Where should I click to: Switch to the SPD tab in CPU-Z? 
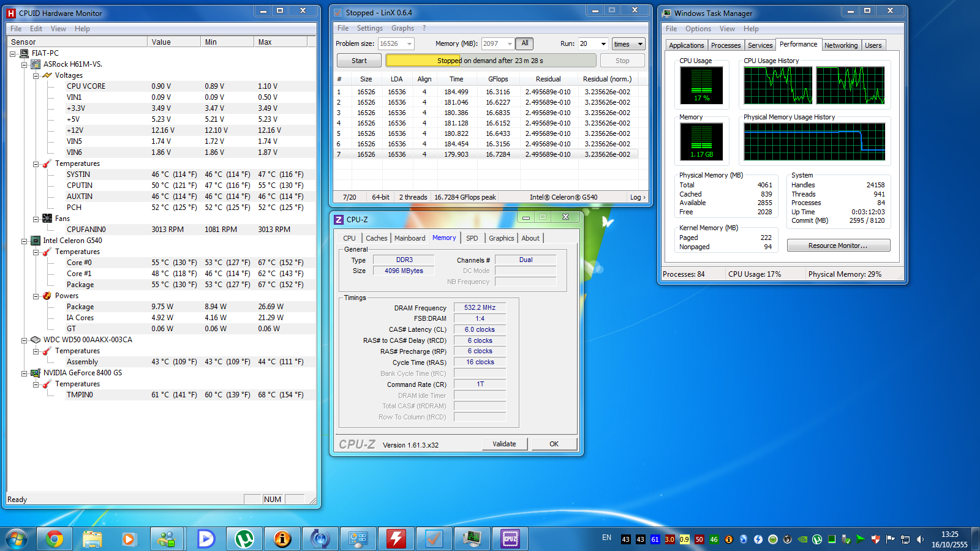tap(472, 238)
